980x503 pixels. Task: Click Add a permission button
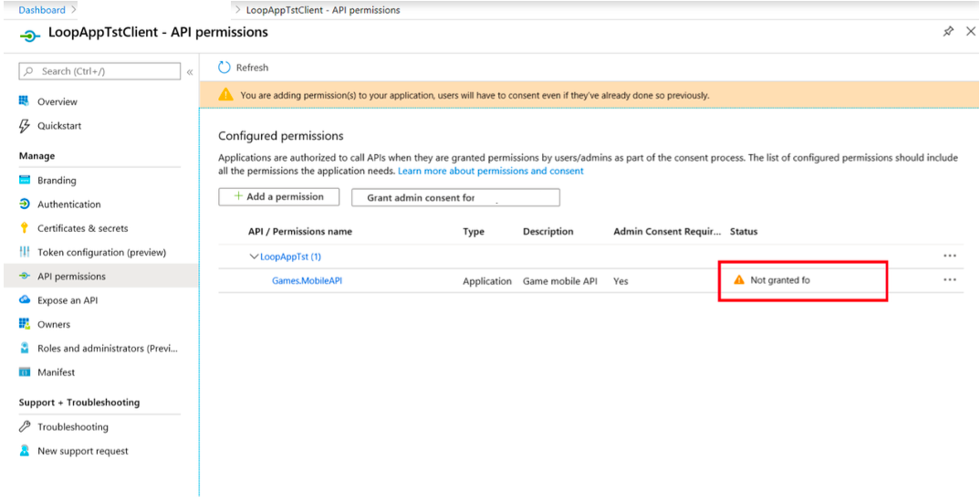278,196
